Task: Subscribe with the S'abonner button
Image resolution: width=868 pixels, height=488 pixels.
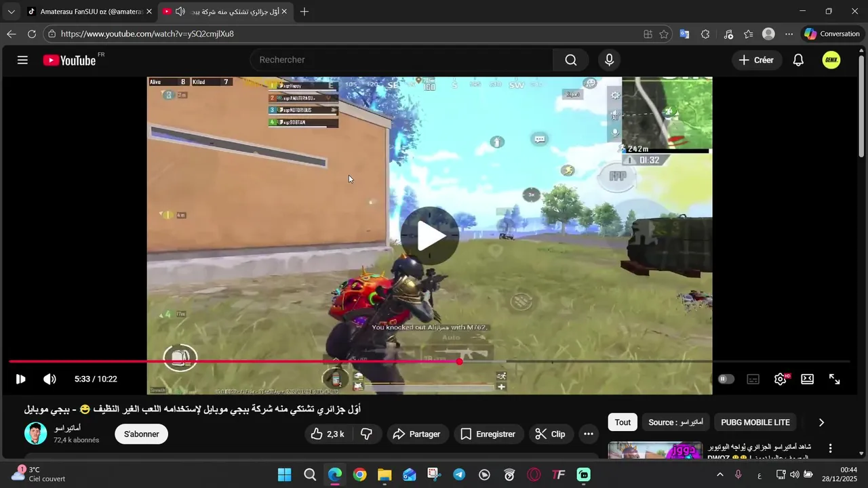Action: (x=142, y=434)
